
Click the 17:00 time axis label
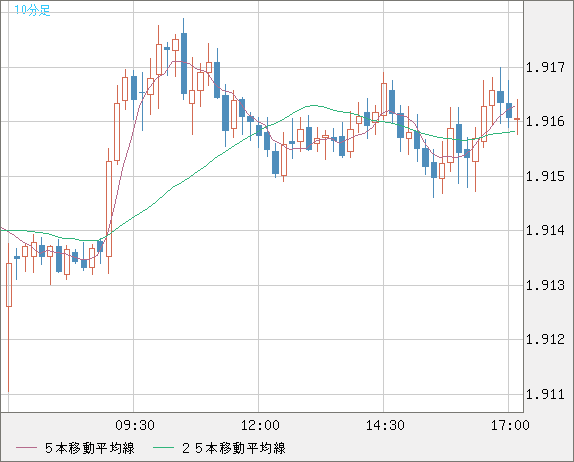(510, 425)
